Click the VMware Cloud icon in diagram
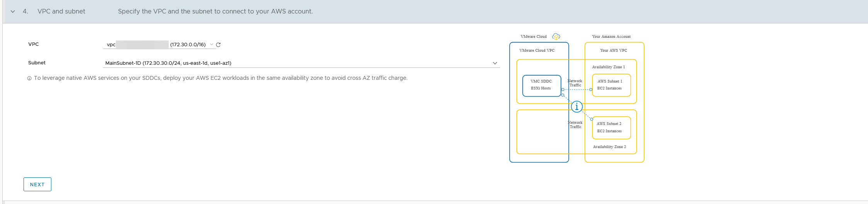Screen dimensions: 868x204 [556, 37]
